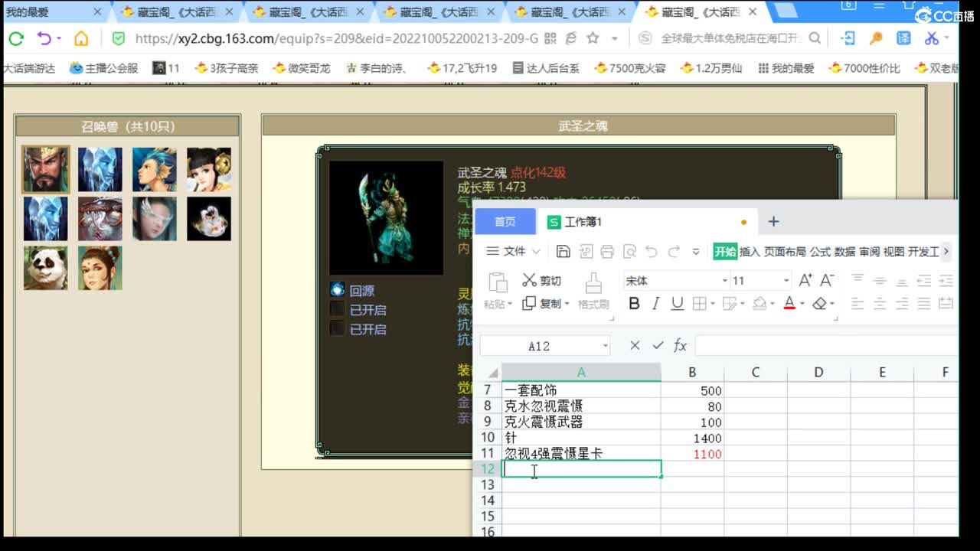Open the 7500克火容 bookmark
Viewport: 980px width, 551px height.
(x=629, y=68)
